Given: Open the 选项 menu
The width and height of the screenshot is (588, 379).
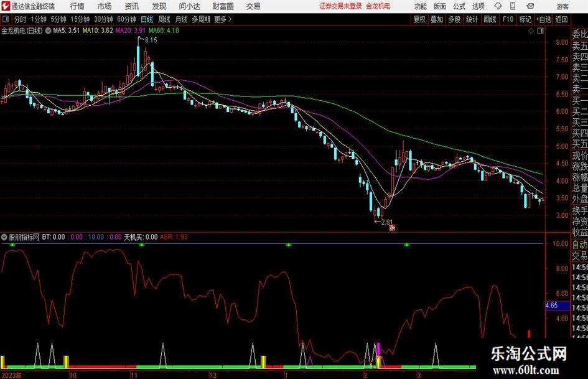Looking at the screenshot, I should click(478, 6).
